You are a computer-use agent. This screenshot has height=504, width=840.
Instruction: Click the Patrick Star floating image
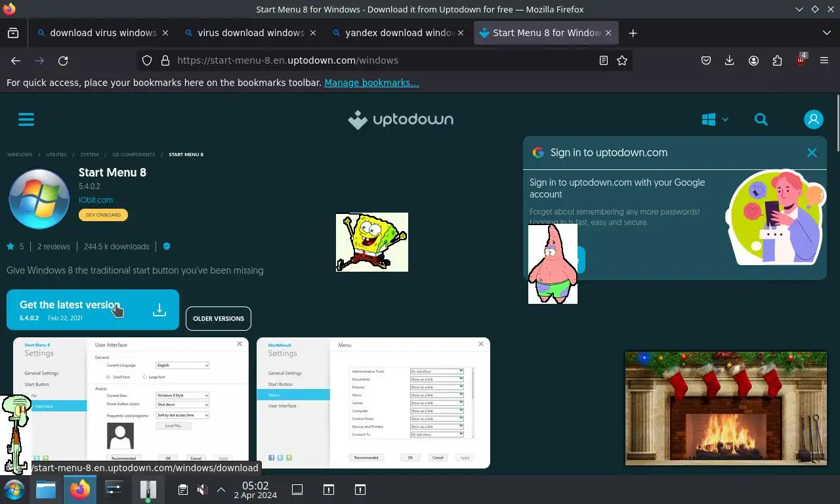[553, 264]
